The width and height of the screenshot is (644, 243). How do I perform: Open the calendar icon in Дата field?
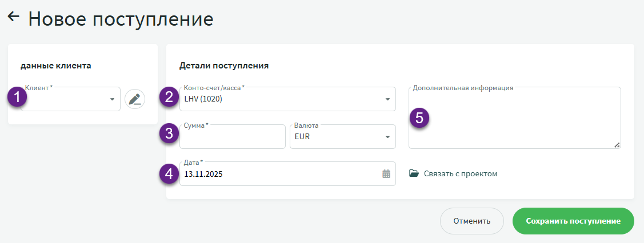pos(386,174)
